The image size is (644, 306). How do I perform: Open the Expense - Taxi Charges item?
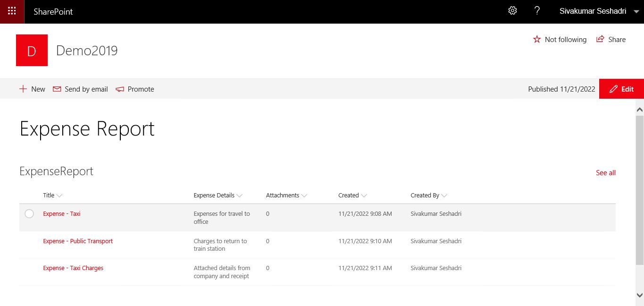tap(73, 268)
